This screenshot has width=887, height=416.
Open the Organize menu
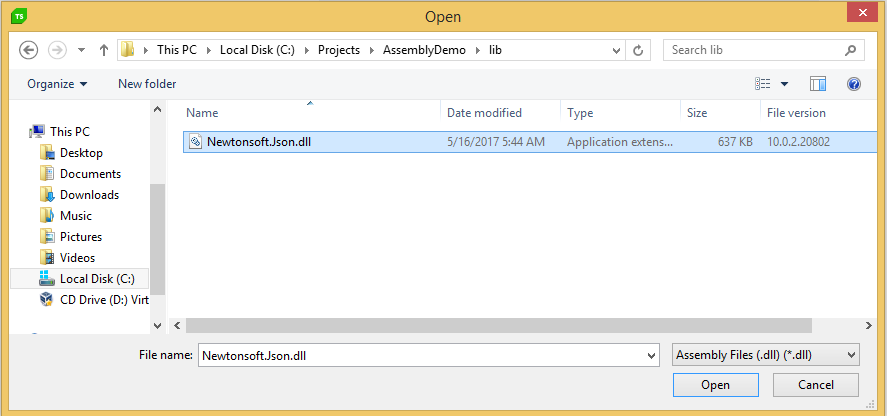pyautogui.click(x=57, y=84)
